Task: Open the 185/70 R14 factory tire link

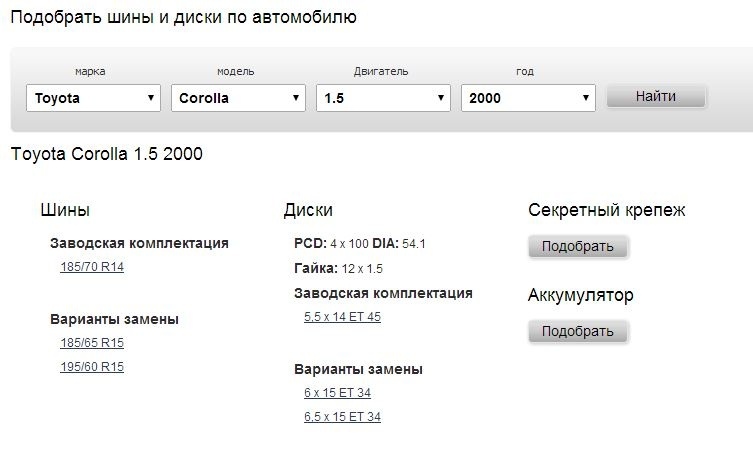Action: 92,267
